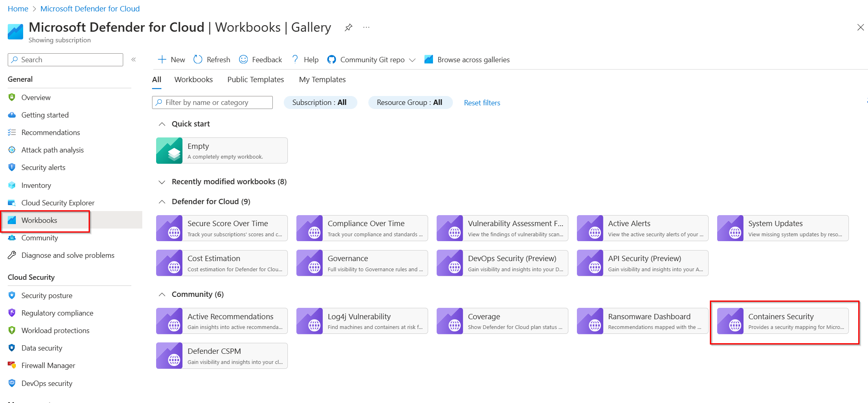The image size is (868, 403).
Task: Open the more options ellipsis in title
Action: [366, 27]
